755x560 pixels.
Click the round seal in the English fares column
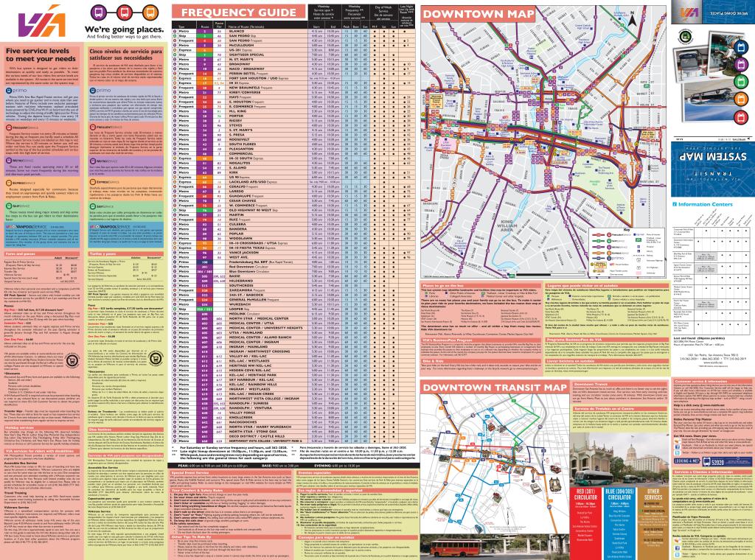72,360
